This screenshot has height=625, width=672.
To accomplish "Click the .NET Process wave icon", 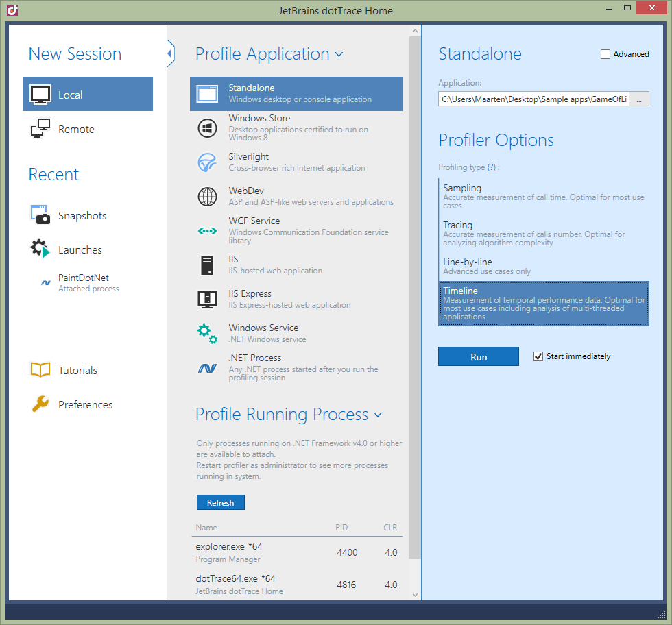I will pos(207,368).
